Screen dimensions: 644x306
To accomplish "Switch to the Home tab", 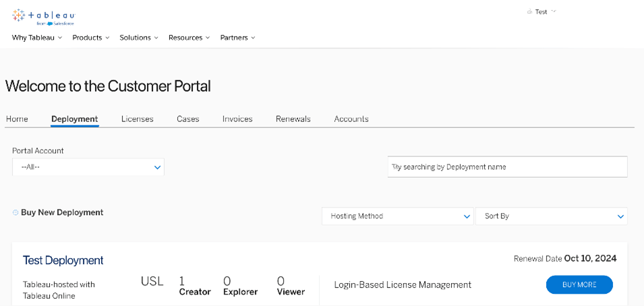I will click(17, 119).
